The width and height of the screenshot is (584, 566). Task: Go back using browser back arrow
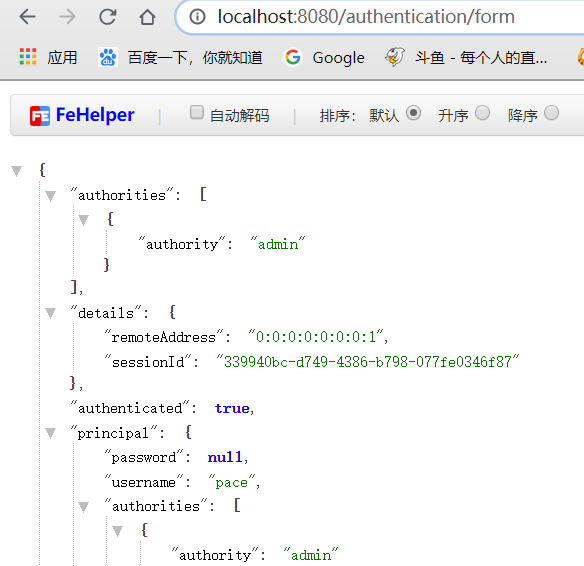28,17
